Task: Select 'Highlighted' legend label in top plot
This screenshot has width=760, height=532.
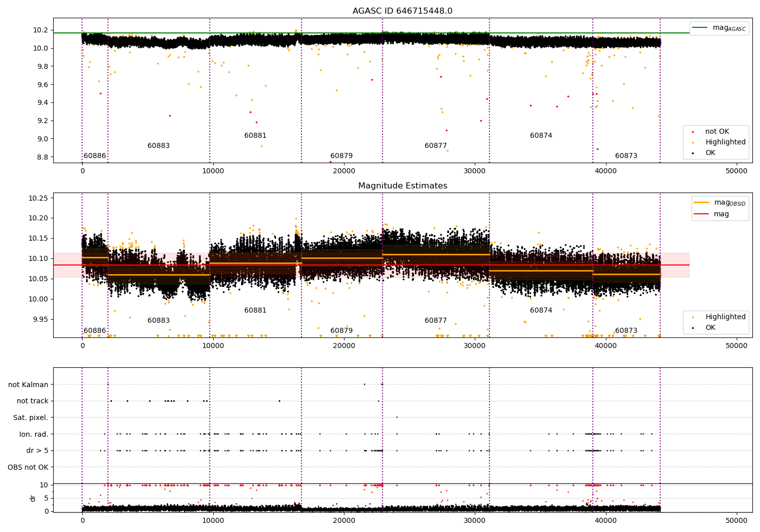Action: (725, 142)
